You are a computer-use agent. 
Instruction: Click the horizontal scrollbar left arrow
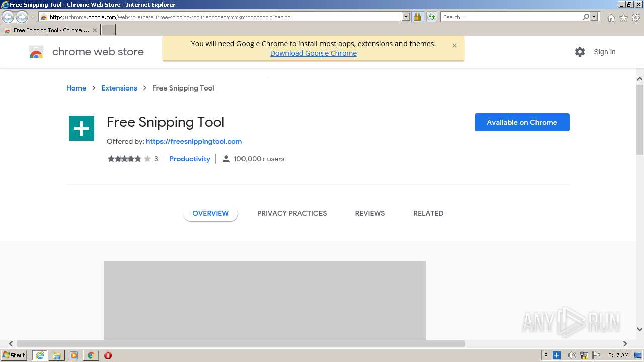pyautogui.click(x=11, y=344)
